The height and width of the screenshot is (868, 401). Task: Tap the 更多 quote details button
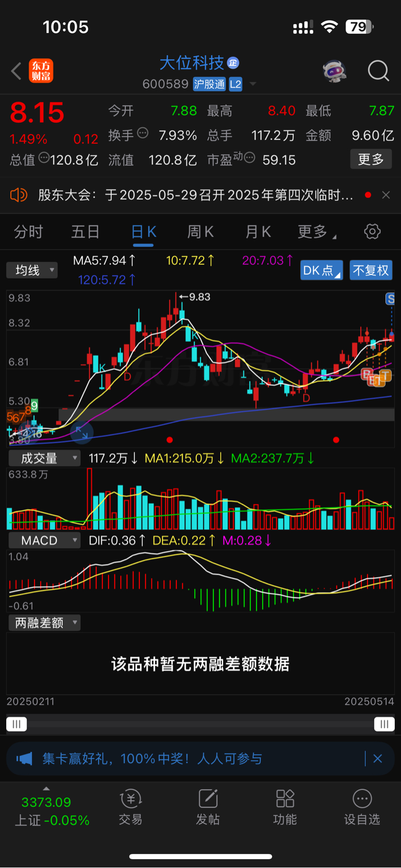(371, 159)
